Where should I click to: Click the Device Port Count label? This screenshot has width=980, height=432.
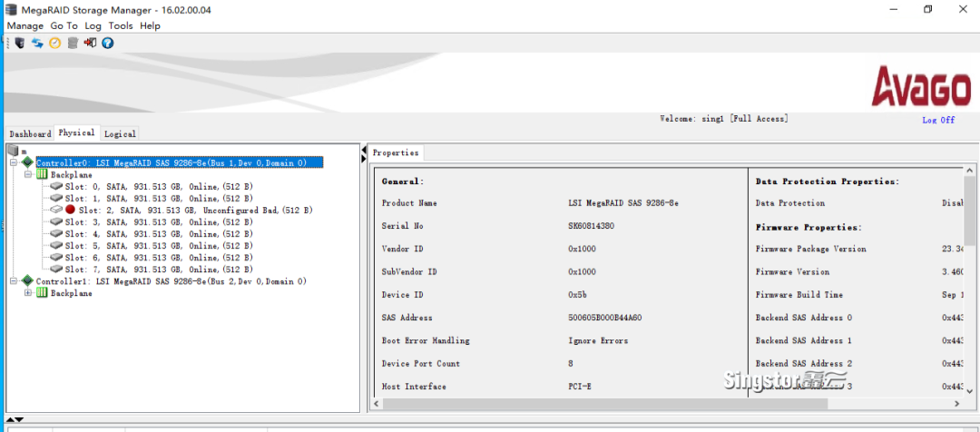(421, 363)
